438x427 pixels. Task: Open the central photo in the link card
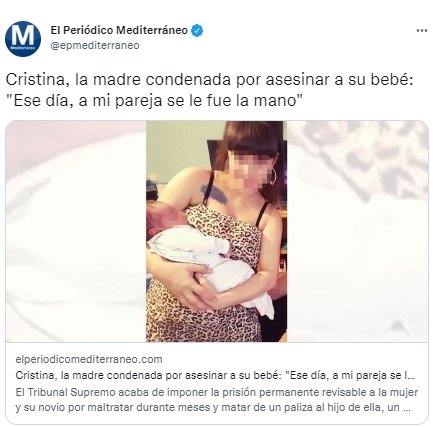[217, 231]
